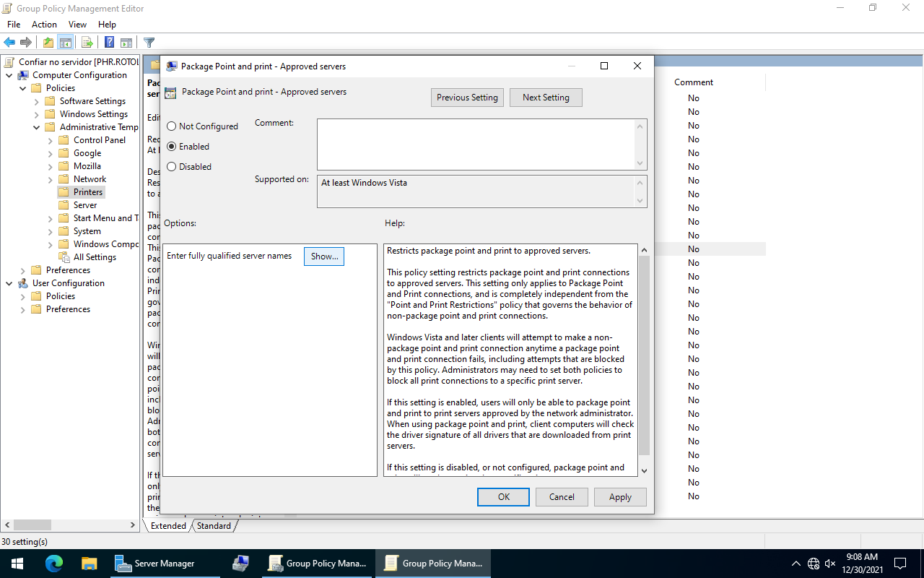
Task: Choose the Disabled radio option
Action: [172, 167]
